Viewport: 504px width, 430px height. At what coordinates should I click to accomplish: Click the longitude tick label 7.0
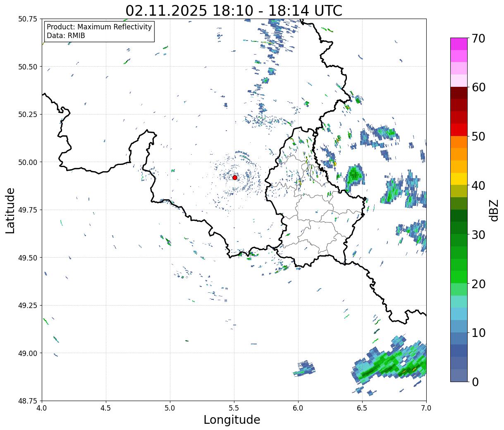tap(426, 408)
